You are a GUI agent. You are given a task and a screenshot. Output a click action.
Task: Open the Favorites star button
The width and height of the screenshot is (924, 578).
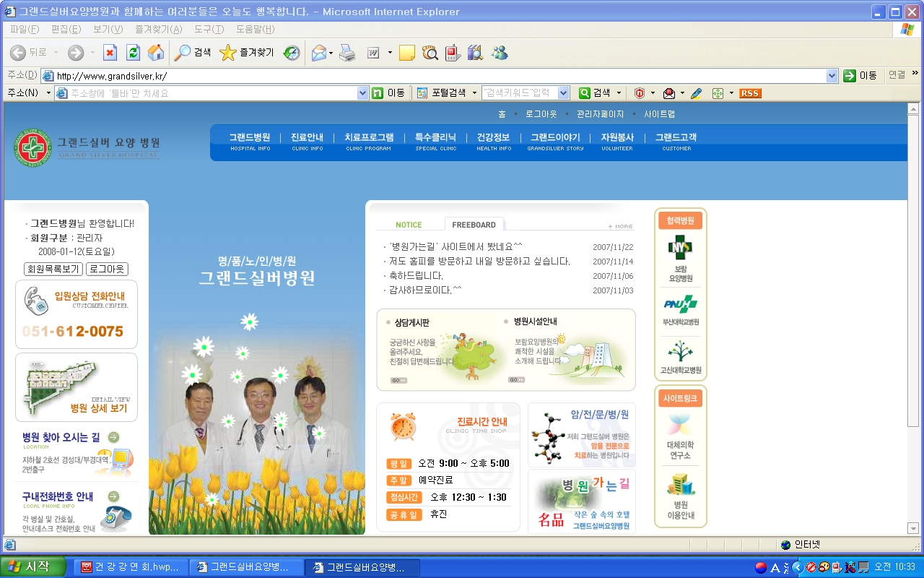(x=245, y=53)
